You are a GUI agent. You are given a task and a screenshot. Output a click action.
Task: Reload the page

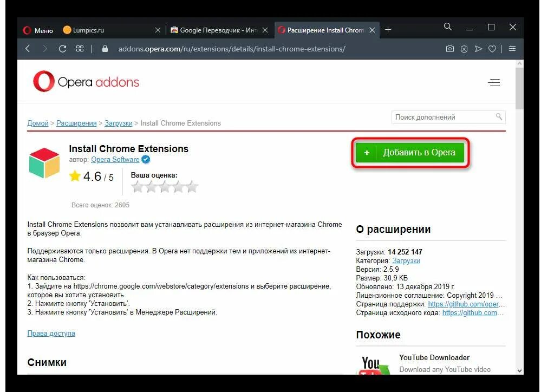click(x=62, y=49)
